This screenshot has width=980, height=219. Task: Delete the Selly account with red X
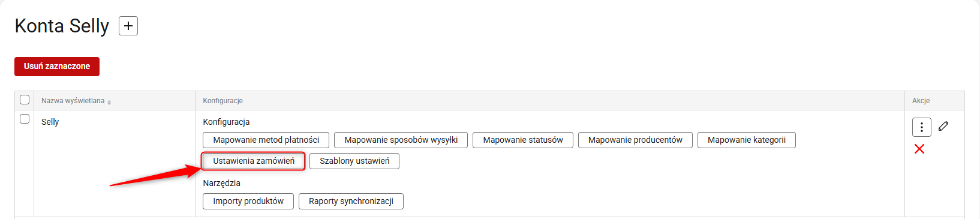[x=919, y=149]
